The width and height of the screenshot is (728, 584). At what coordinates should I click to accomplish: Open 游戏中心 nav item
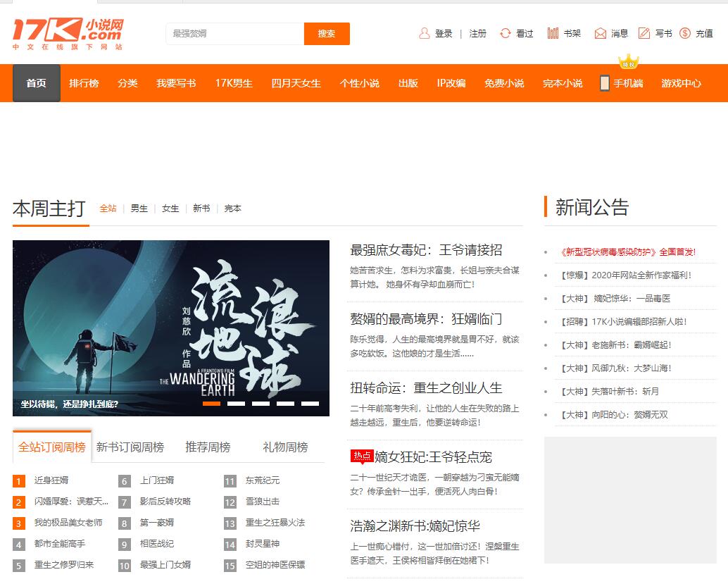681,83
